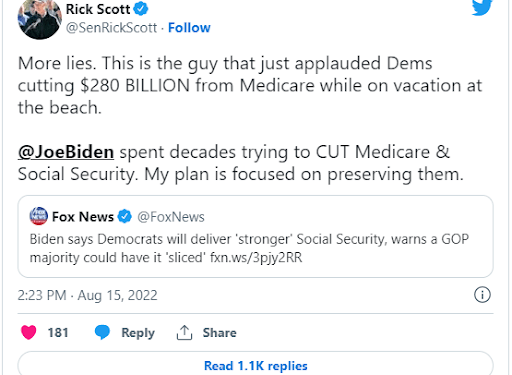Click Rick Scott's verified badge

point(141,9)
